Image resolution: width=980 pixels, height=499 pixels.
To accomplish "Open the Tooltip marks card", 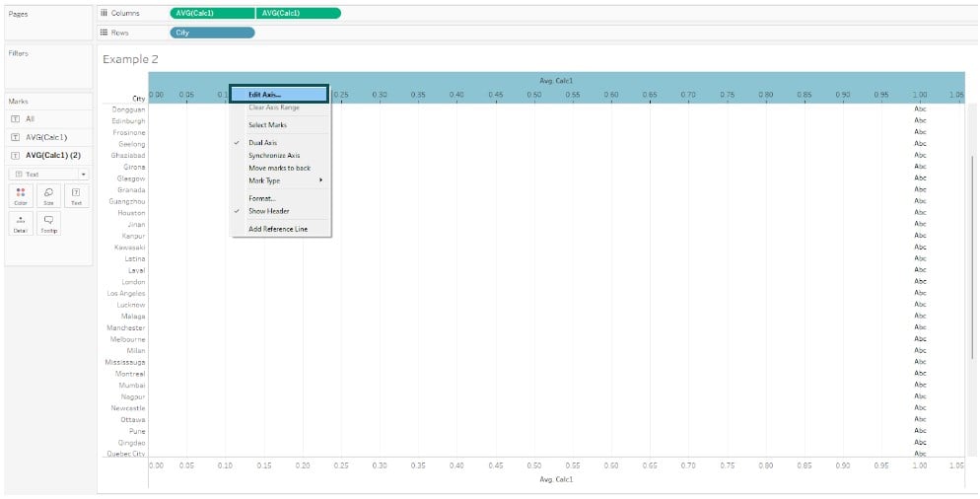I will (x=48, y=223).
